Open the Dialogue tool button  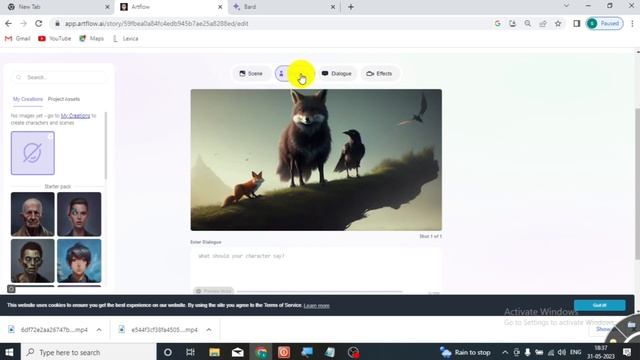[x=336, y=73]
